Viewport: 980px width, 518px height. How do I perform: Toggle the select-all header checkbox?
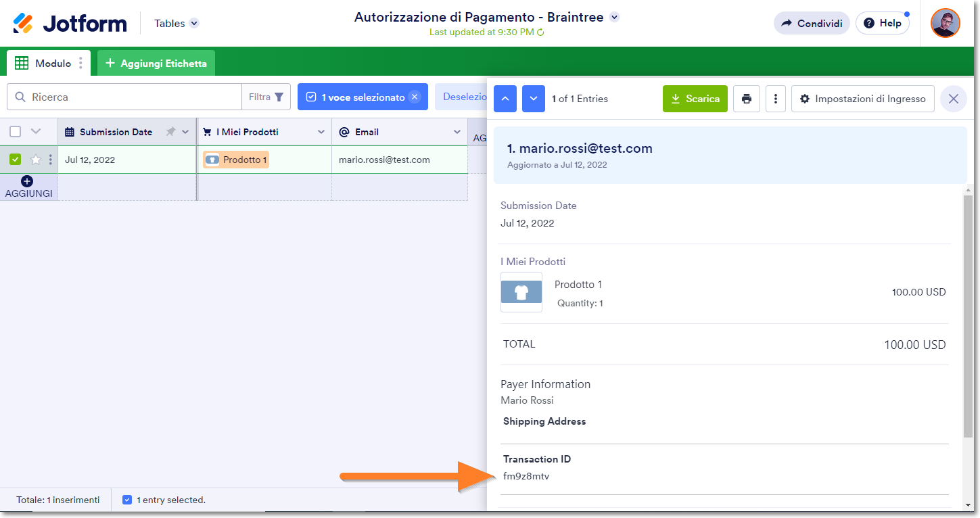[x=15, y=132]
